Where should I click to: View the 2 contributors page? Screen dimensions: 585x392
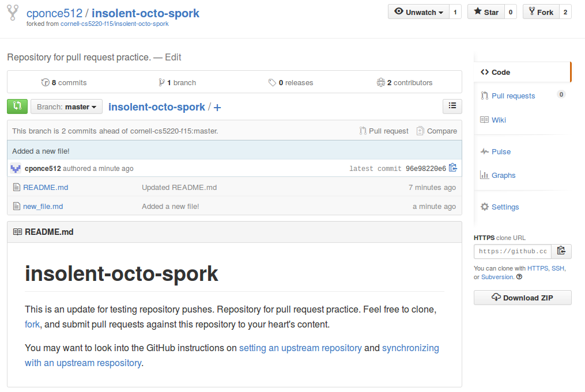(x=405, y=83)
